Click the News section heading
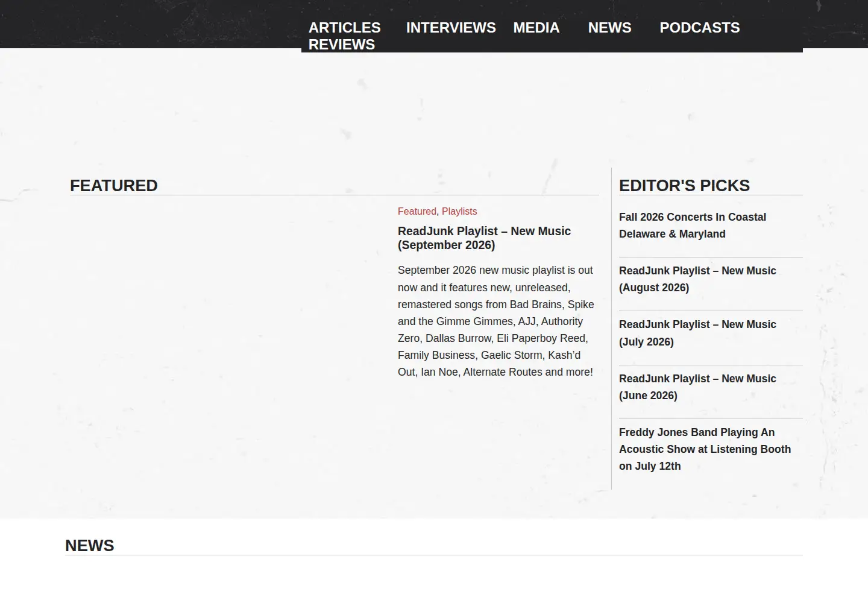 point(90,546)
